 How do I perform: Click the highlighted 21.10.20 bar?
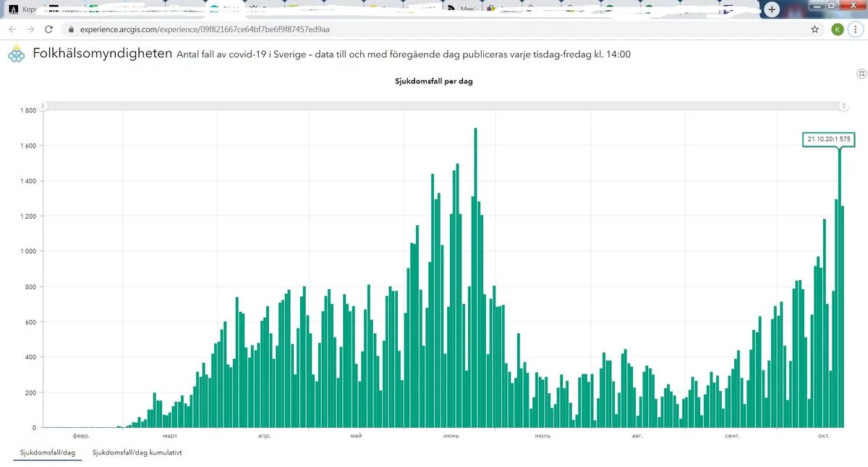839,288
